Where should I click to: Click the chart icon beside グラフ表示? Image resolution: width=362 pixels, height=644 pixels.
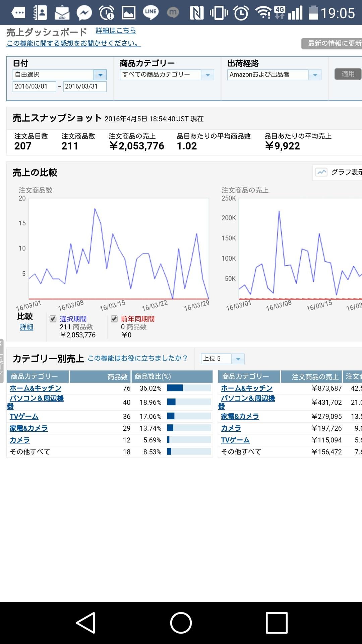[x=321, y=172]
